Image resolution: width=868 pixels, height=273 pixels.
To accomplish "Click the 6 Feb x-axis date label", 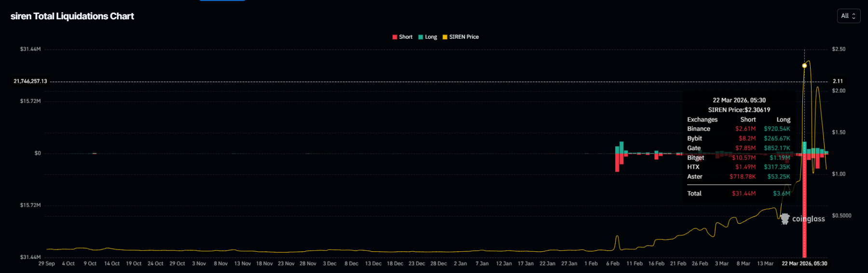I will click(613, 263).
